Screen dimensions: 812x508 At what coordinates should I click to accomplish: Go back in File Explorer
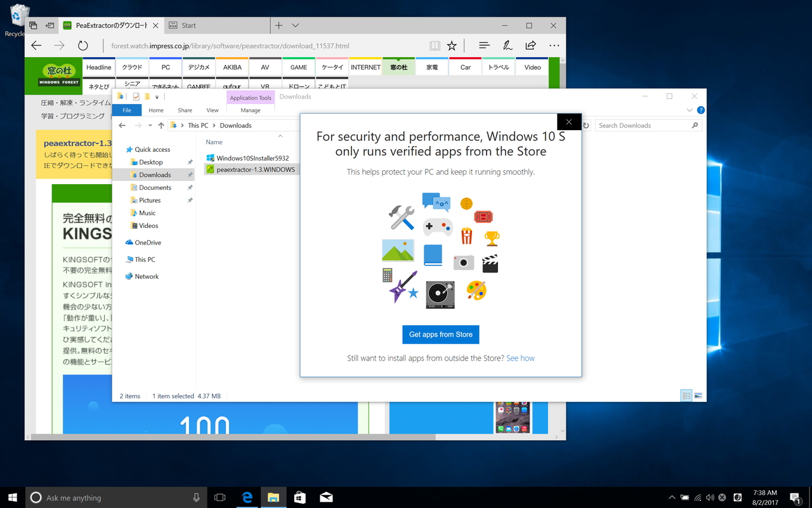pos(122,125)
